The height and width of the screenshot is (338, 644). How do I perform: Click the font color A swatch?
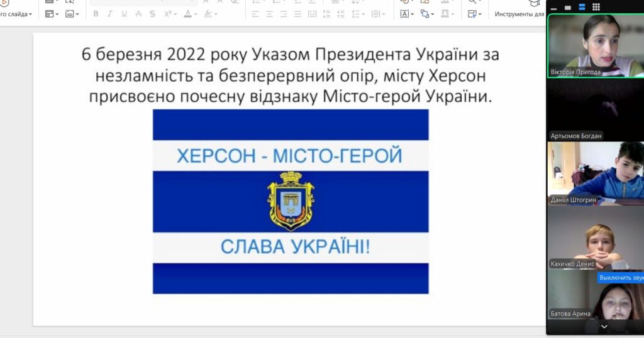pos(187,14)
